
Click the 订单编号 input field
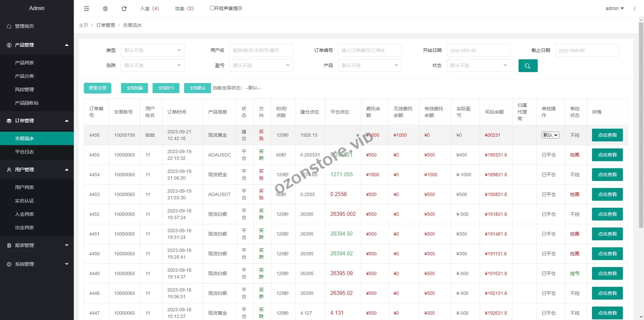pos(370,50)
